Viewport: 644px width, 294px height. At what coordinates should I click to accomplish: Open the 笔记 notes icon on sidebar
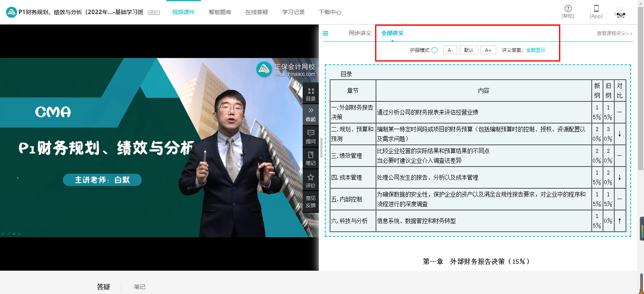tap(311, 158)
